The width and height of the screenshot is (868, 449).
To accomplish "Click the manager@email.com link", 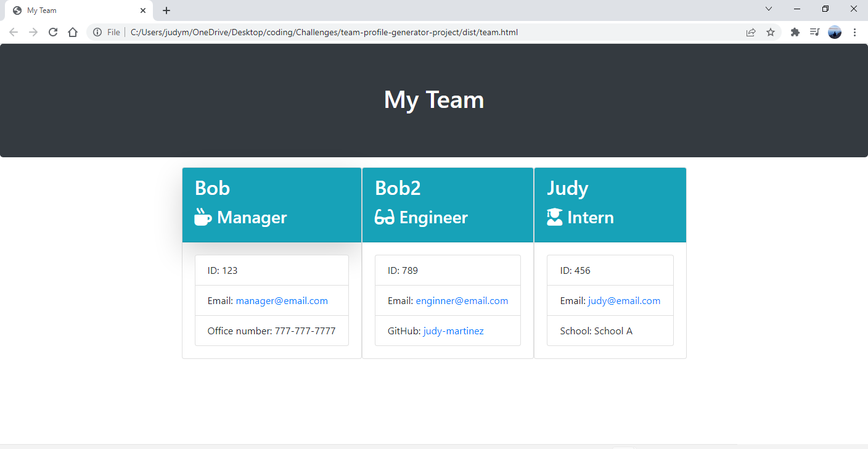I will click(x=282, y=300).
